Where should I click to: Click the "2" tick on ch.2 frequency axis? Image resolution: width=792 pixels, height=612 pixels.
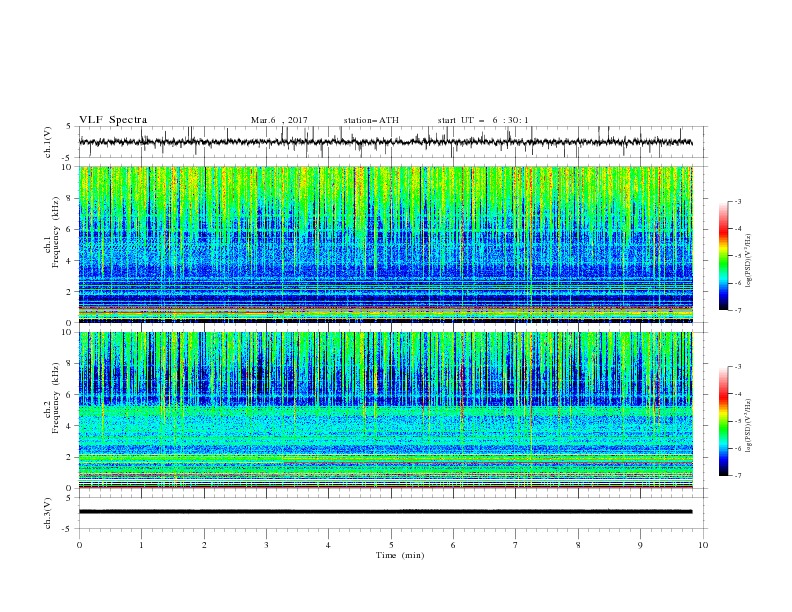point(69,457)
